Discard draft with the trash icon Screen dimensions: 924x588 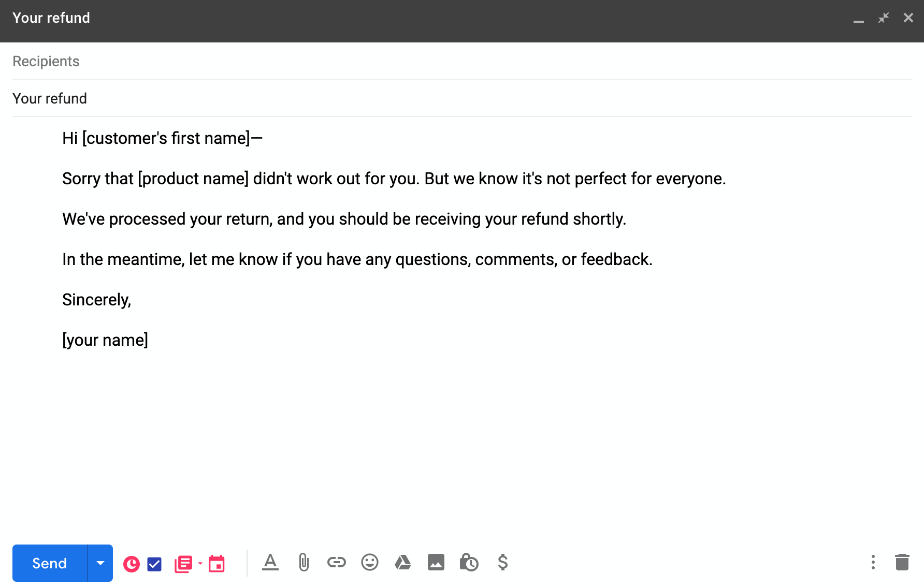pos(902,562)
